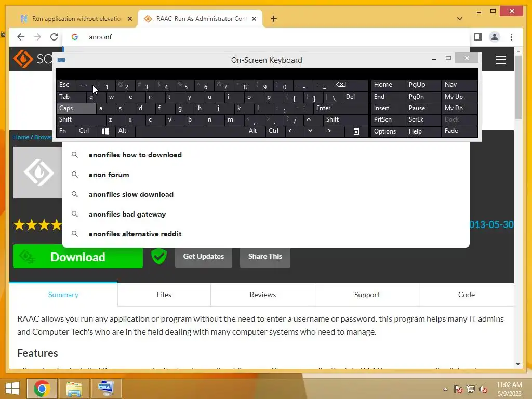Viewport: 532px width, 399px height.
Task: Tap the Windows logo key on keyboard
Action: (105, 131)
